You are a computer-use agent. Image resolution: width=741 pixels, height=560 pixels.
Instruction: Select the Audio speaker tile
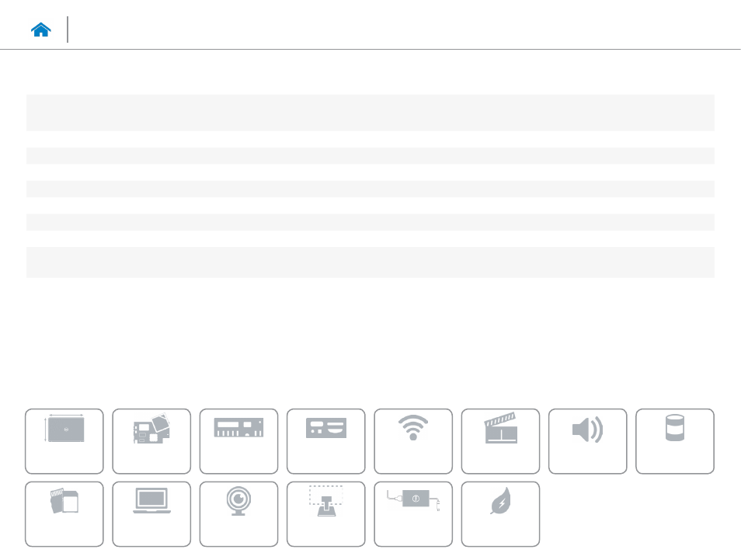click(587, 441)
